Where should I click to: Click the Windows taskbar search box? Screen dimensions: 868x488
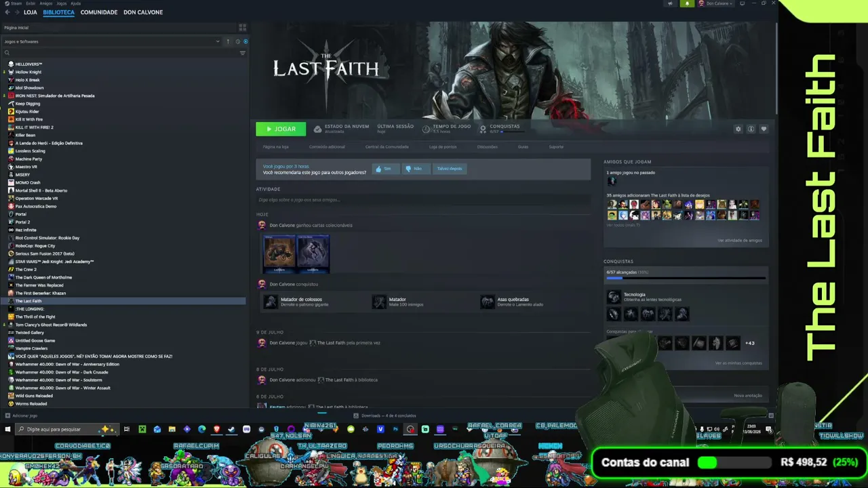point(66,429)
